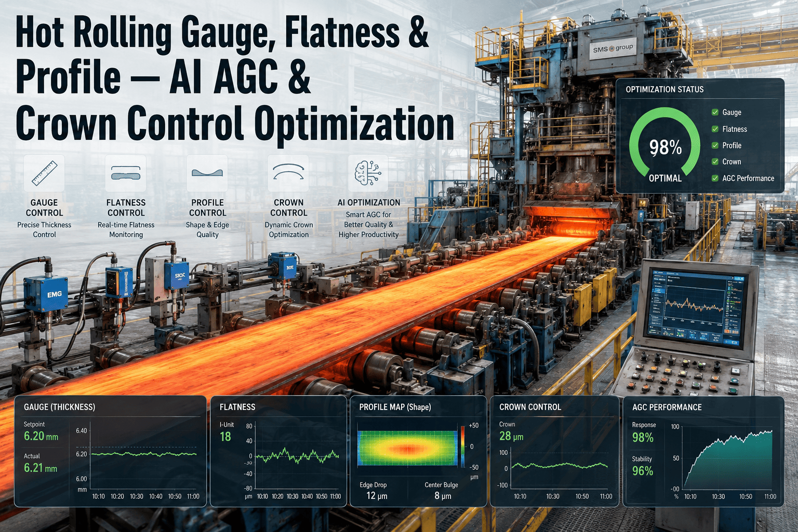798x532 pixels.
Task: Click the Center Bulge value 8 µm
Action: (x=443, y=496)
